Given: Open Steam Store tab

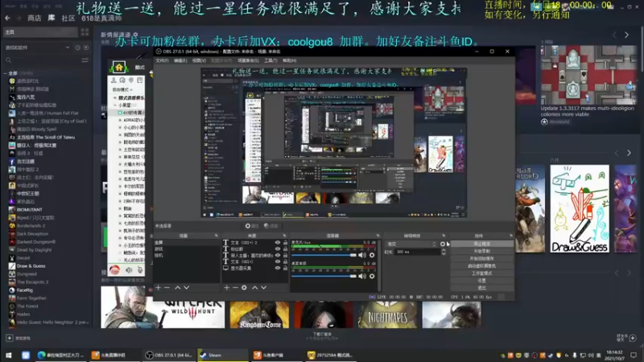Looking at the screenshot, I should (x=34, y=18).
